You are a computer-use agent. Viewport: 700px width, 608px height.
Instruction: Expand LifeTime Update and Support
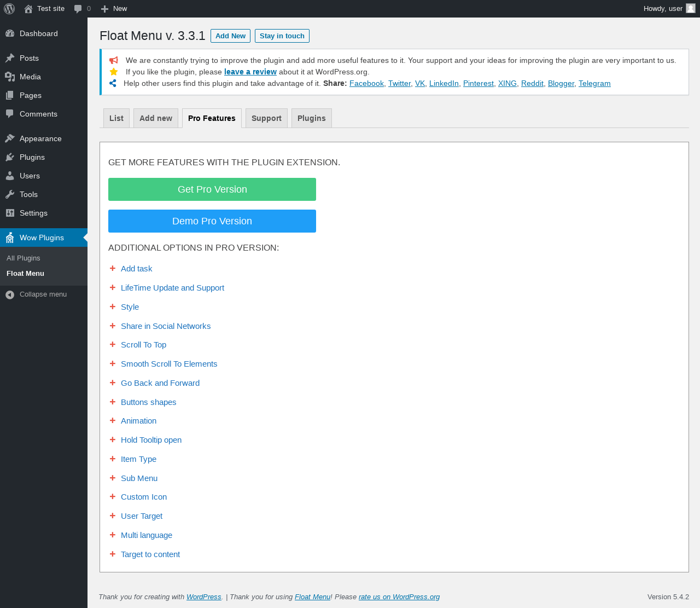pos(172,288)
